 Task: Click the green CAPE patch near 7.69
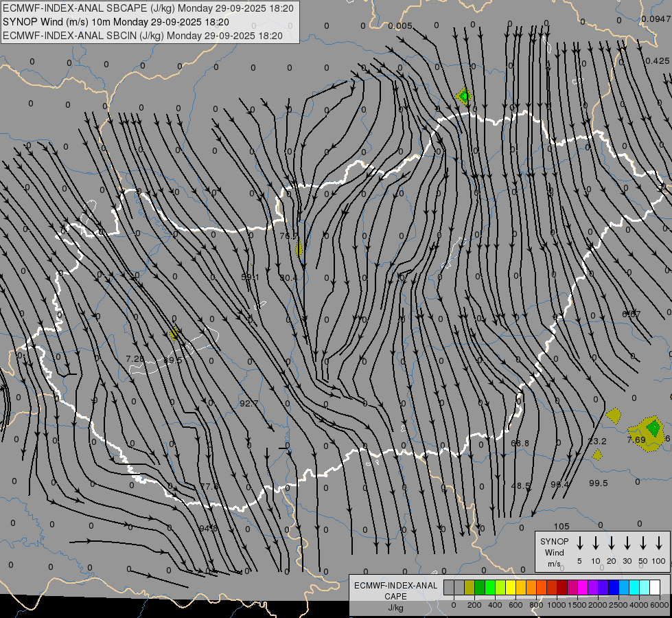(x=653, y=428)
